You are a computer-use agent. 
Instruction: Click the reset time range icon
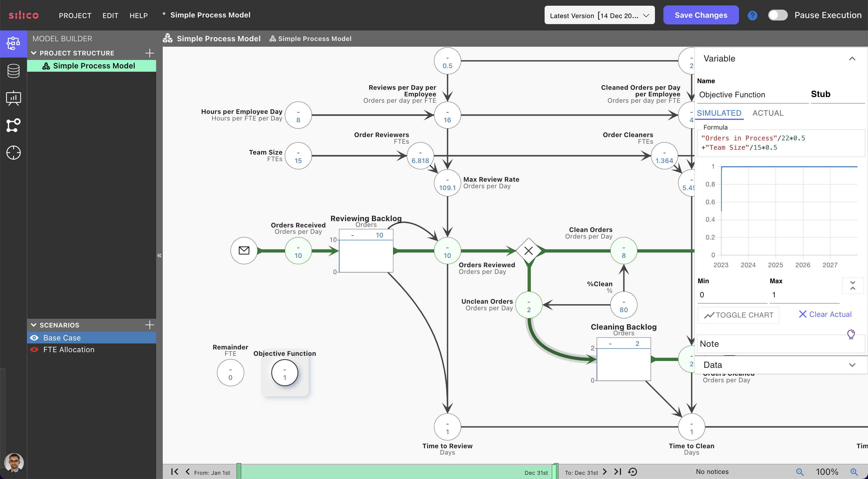coord(633,472)
